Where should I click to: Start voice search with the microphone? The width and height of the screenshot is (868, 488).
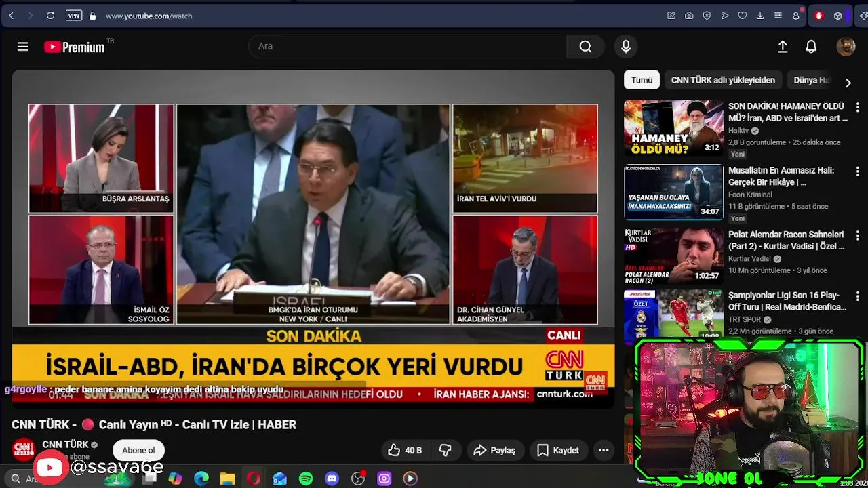[625, 46]
